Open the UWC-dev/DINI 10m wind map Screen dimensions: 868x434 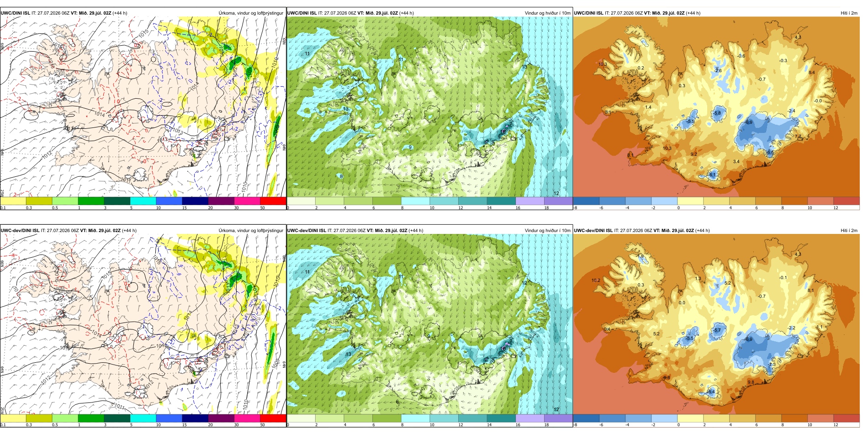tap(429, 324)
